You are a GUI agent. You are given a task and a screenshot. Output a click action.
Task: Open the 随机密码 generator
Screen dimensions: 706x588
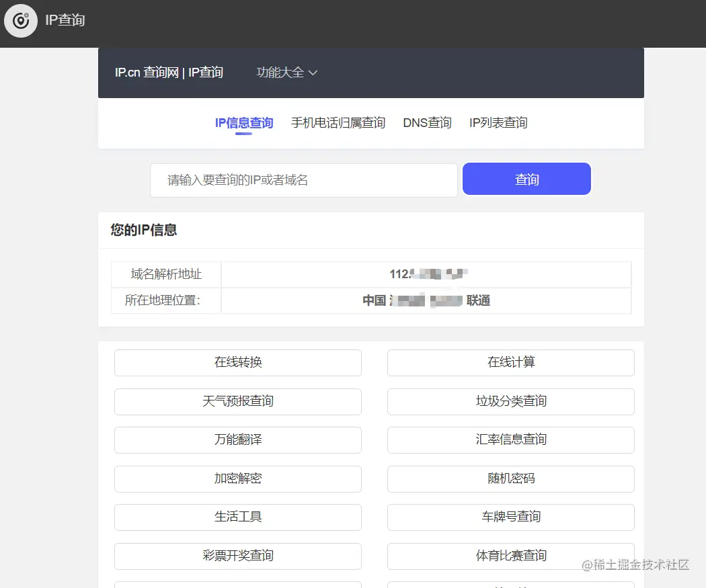click(x=510, y=478)
